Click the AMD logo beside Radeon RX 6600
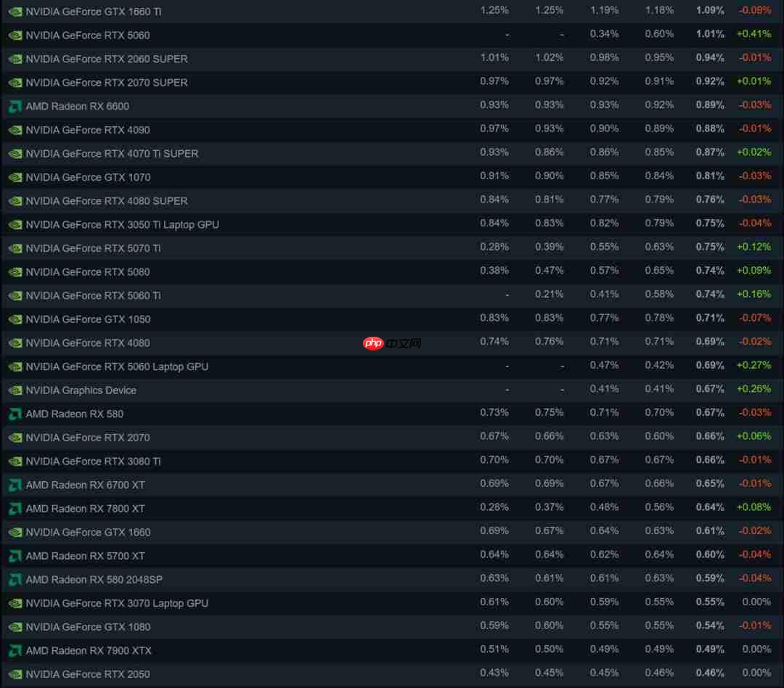The height and width of the screenshot is (688, 784). coord(15,107)
